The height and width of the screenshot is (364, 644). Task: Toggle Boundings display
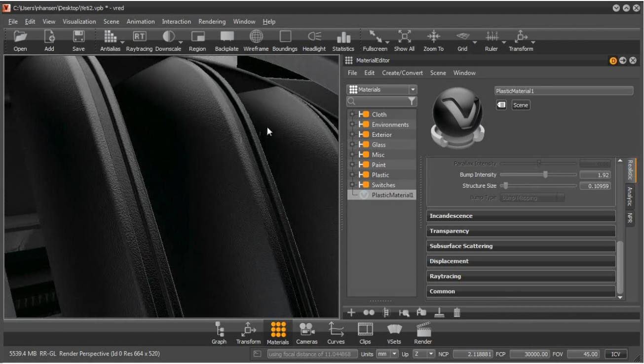tap(285, 37)
